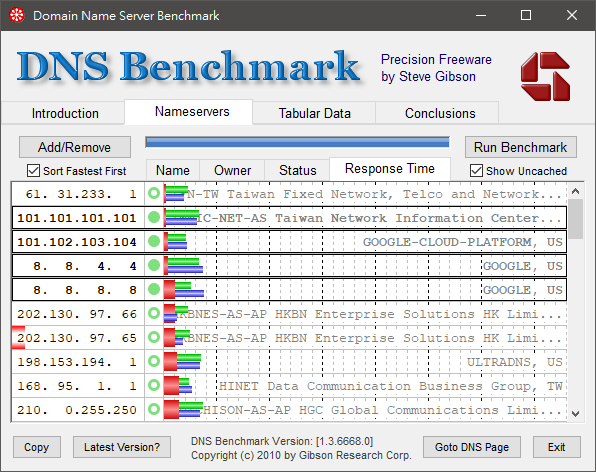This screenshot has height=472, width=596.
Task: Click the server list scrollbar thumb
Action: pos(575,219)
